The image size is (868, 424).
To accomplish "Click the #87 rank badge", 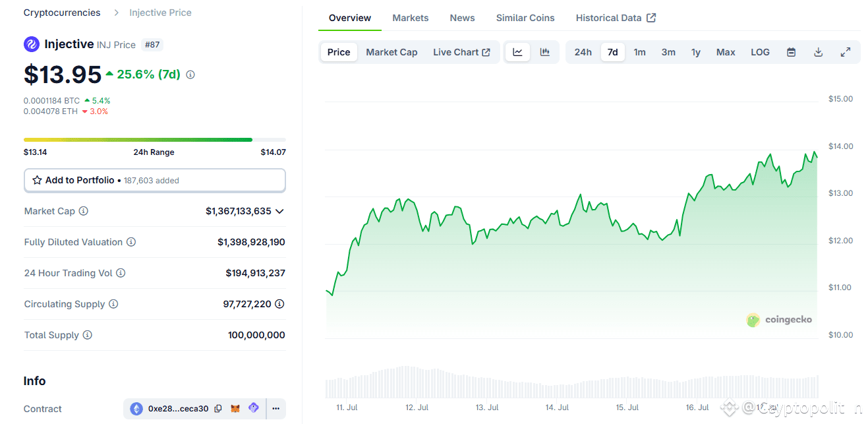I will (x=152, y=45).
